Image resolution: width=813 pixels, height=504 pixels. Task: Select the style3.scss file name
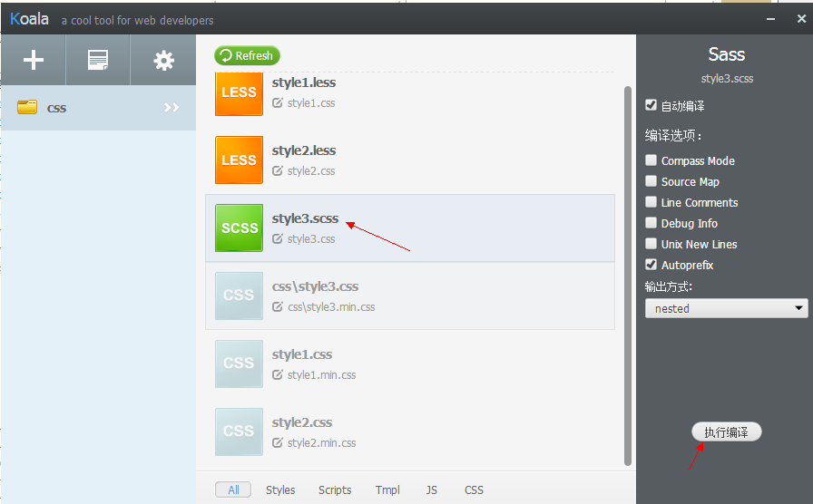click(306, 218)
